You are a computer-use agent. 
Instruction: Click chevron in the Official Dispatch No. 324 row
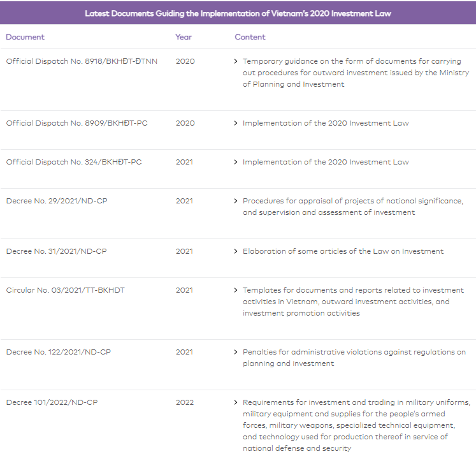tap(236, 162)
